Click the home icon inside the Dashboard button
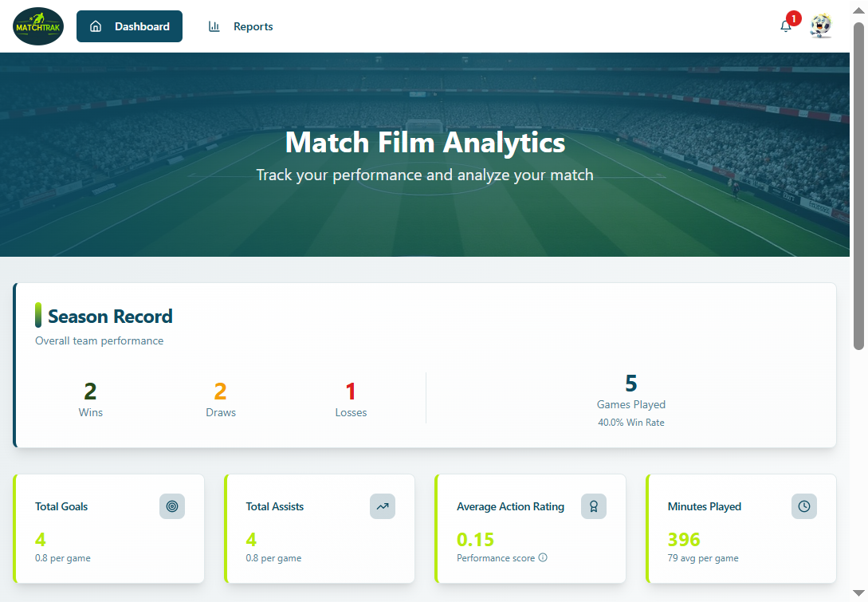Screen dimensions: 868x602 (x=96, y=26)
